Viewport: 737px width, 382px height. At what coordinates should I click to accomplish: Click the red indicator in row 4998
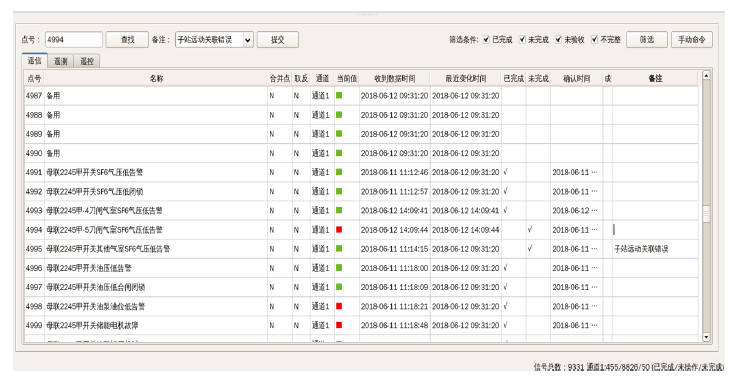[339, 306]
